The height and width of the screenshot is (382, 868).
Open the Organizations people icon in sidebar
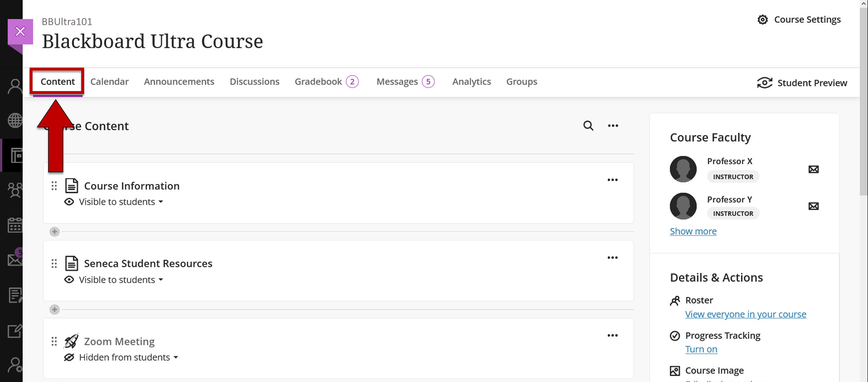click(x=15, y=190)
